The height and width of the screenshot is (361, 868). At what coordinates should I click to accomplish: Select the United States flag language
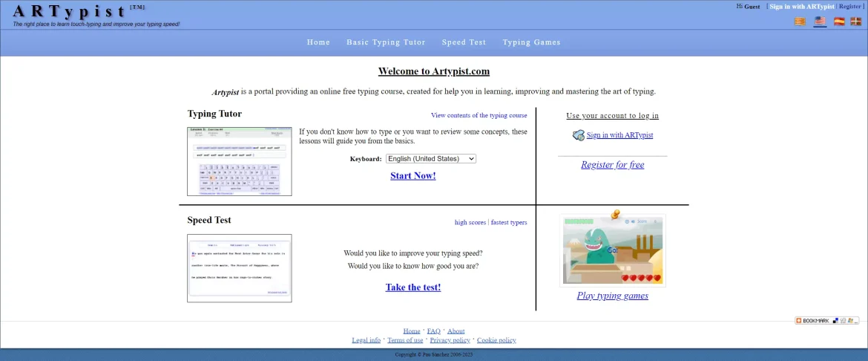(x=820, y=21)
